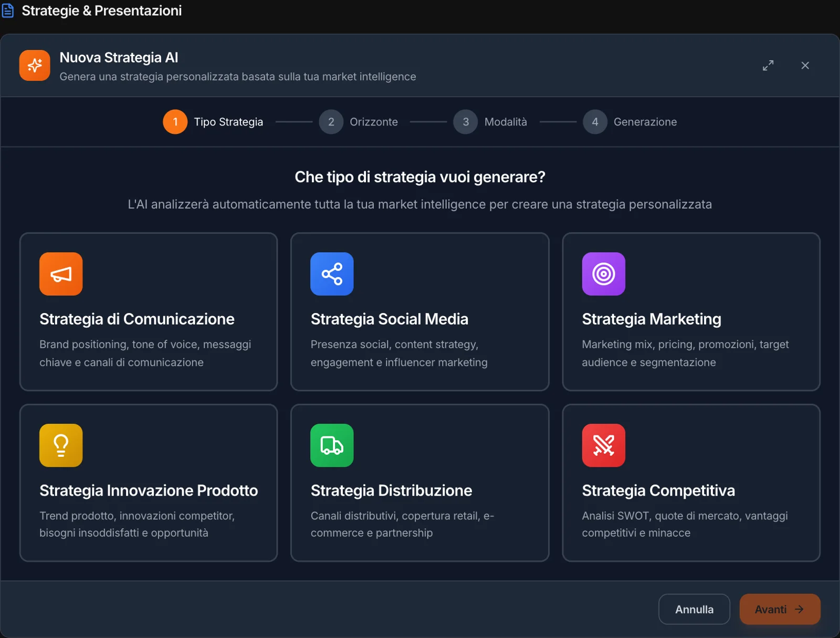
Task: Close the Nuova Strategia AI dialog
Action: (805, 65)
